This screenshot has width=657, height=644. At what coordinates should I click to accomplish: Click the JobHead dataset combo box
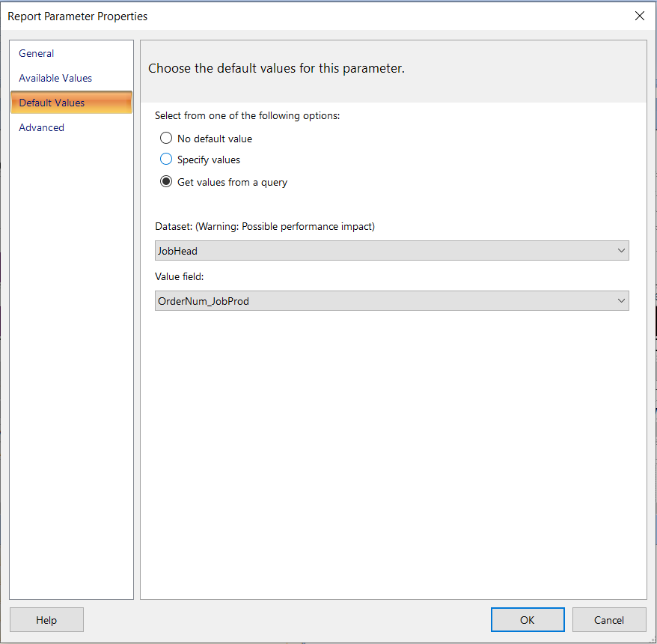(392, 251)
